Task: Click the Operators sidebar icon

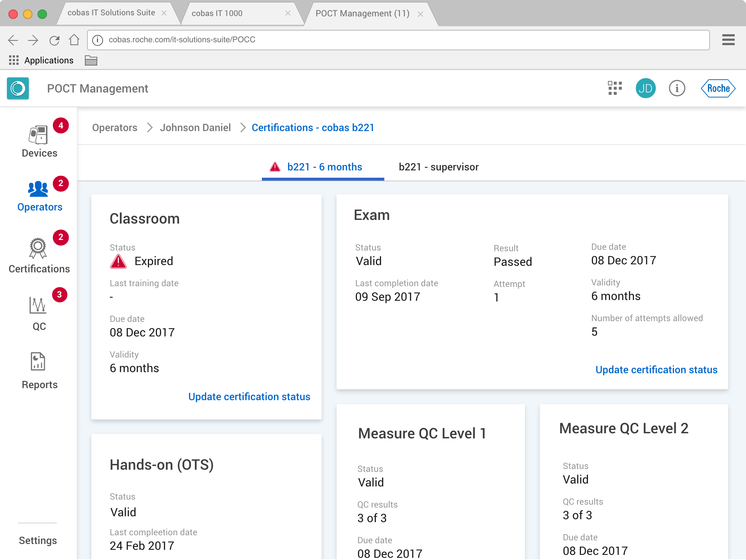Action: pyautogui.click(x=38, y=189)
